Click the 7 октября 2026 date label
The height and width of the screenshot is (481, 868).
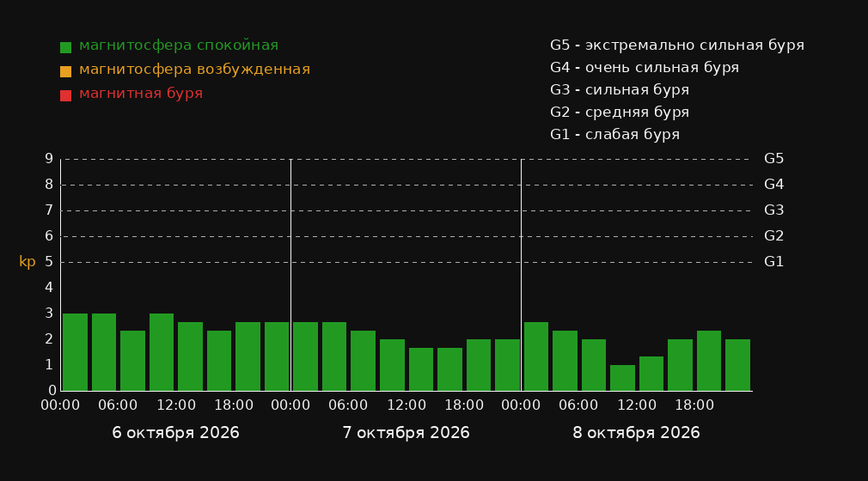click(x=406, y=433)
